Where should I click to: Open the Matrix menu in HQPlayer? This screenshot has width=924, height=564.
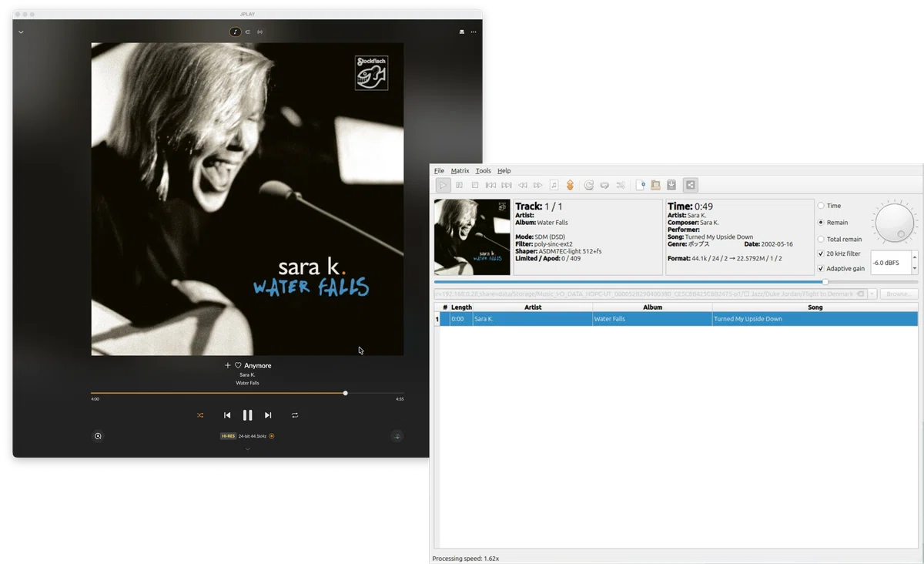[460, 171]
